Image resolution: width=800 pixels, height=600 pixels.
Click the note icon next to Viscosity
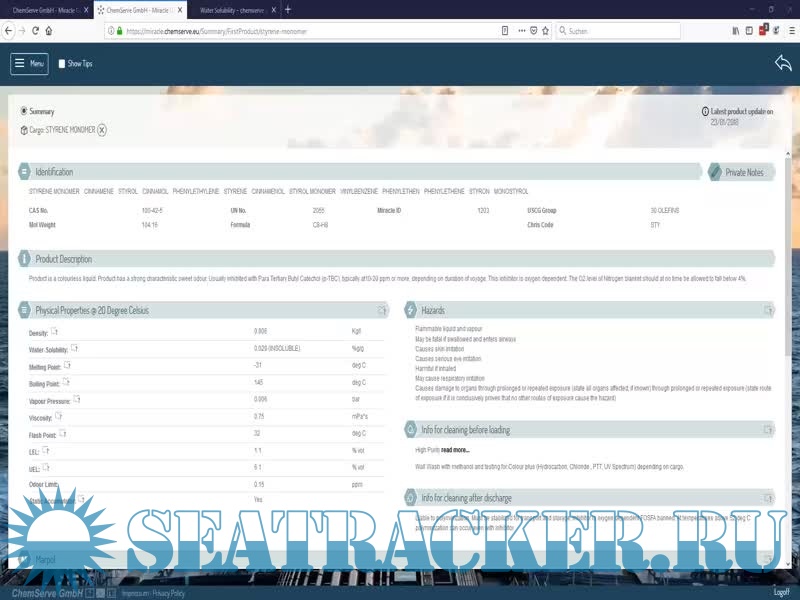point(58,416)
